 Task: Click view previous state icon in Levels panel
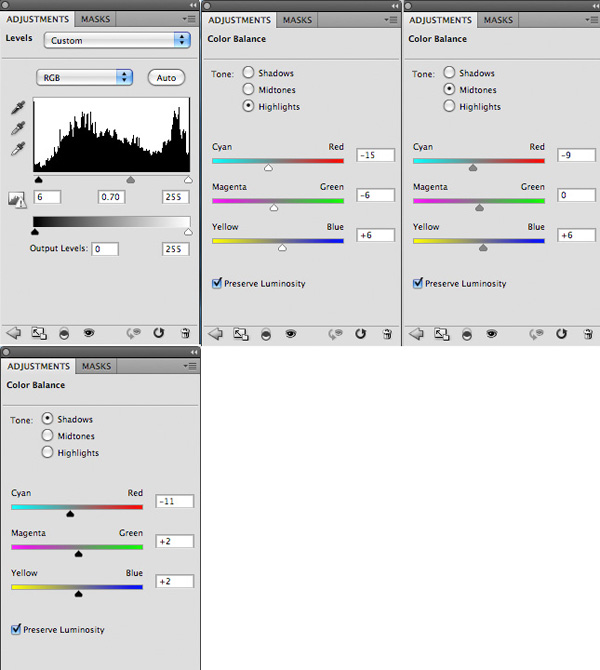(x=133, y=333)
